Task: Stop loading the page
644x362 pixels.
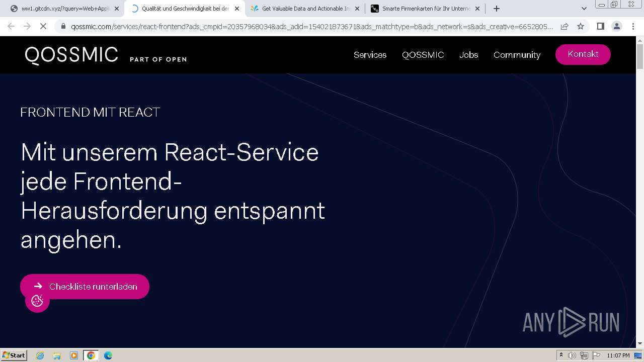Action: coord(43,26)
